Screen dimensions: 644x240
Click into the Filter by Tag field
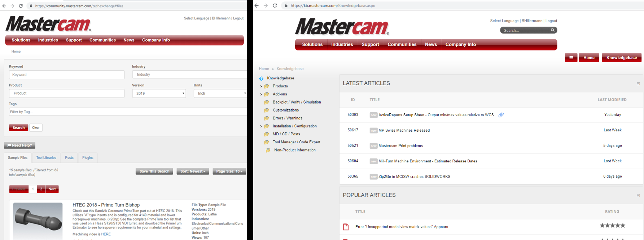[128, 112]
